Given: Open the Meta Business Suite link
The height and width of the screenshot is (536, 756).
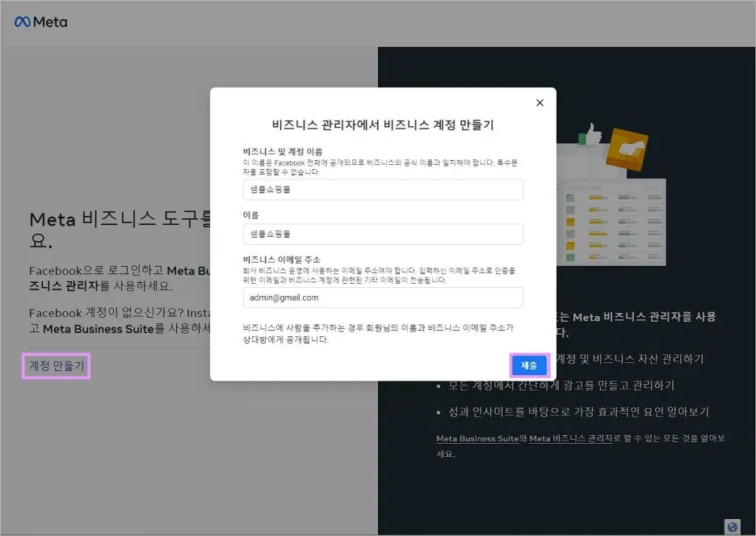Looking at the screenshot, I should pyautogui.click(x=477, y=438).
